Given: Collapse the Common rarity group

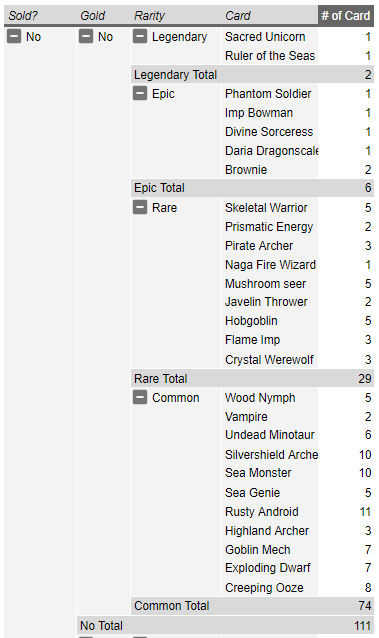Looking at the screenshot, I should (140, 398).
